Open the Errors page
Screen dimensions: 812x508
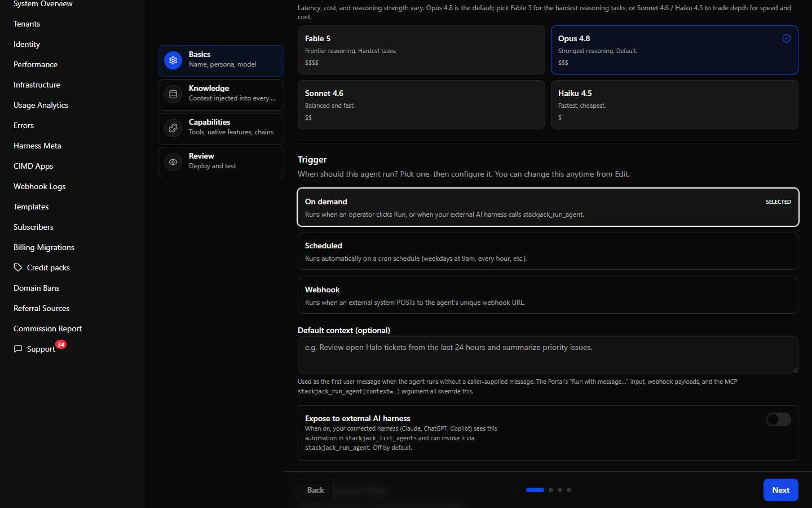point(24,125)
